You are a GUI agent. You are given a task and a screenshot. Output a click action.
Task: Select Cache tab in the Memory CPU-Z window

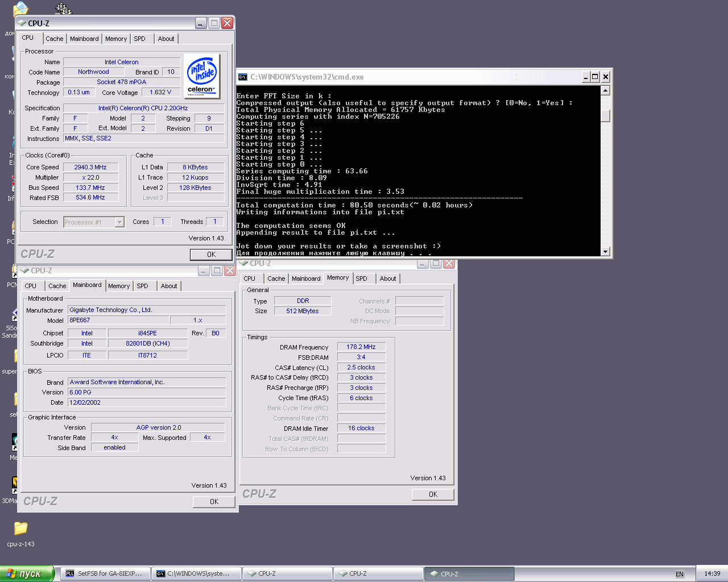click(x=276, y=278)
